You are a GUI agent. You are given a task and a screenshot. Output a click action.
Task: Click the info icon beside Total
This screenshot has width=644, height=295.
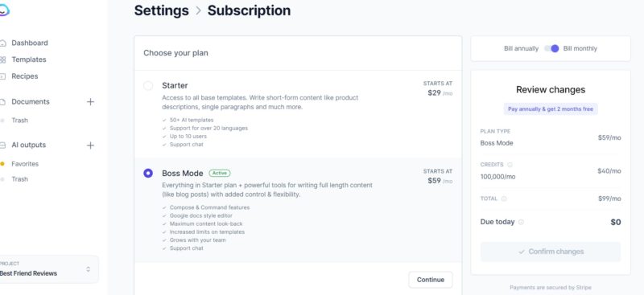click(504, 199)
